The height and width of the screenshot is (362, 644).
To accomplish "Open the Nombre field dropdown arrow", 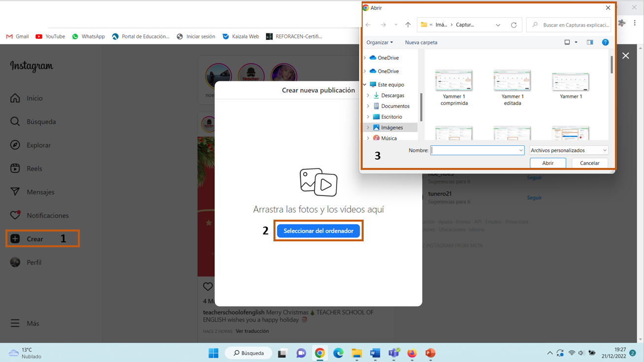I will (521, 150).
